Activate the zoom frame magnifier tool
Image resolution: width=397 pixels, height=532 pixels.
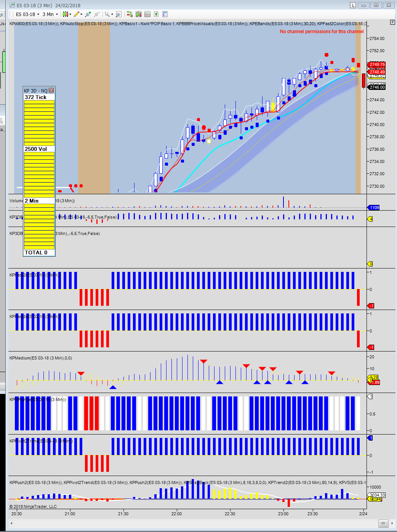[118, 14]
